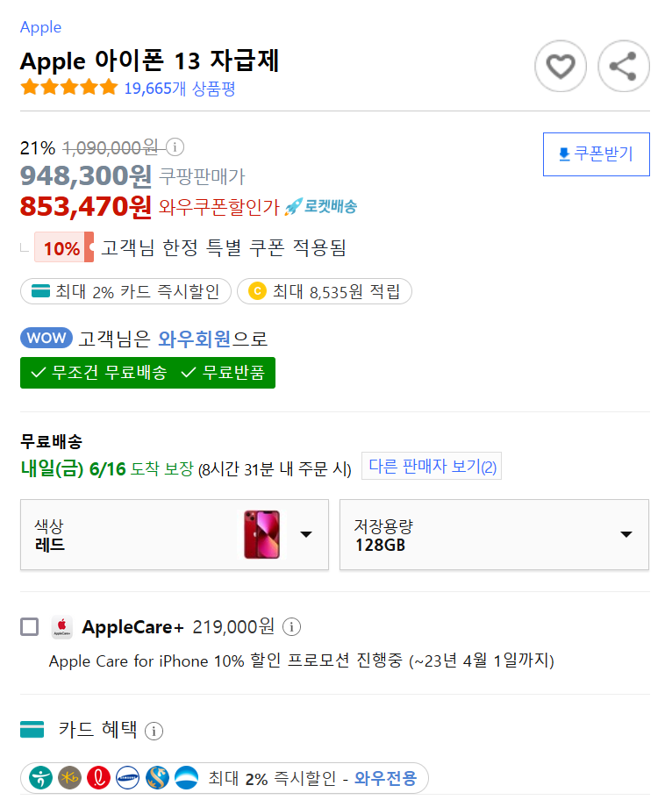The image size is (672, 807).
Task: Click the 최대 2% 카드 즉시할인 pill
Action: point(126,291)
